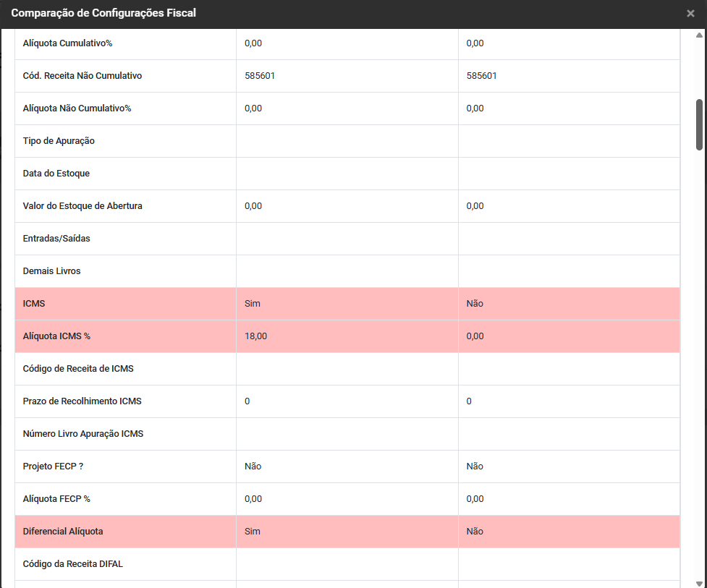Click the scrollbar up arrow
The image size is (707, 588).
(x=699, y=35)
